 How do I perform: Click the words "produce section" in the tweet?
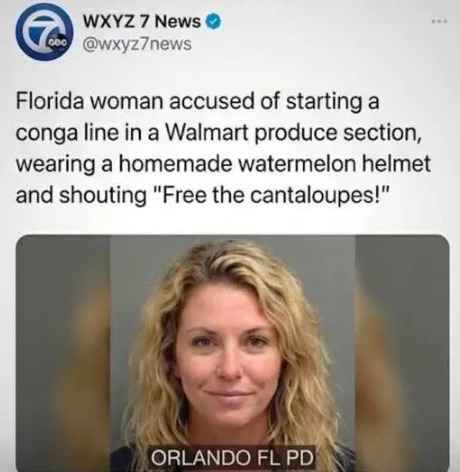[338, 134]
